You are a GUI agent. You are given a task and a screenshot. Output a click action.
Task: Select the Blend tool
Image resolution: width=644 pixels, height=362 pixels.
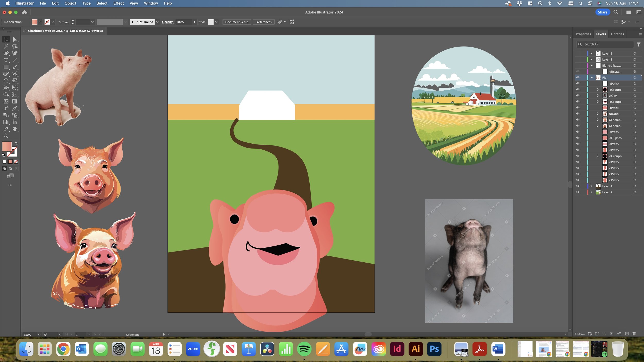point(6,115)
